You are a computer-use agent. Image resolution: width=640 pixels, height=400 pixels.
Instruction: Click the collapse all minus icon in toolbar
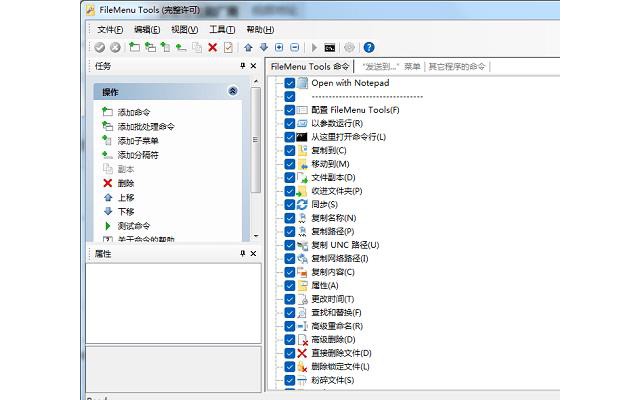[x=295, y=47]
